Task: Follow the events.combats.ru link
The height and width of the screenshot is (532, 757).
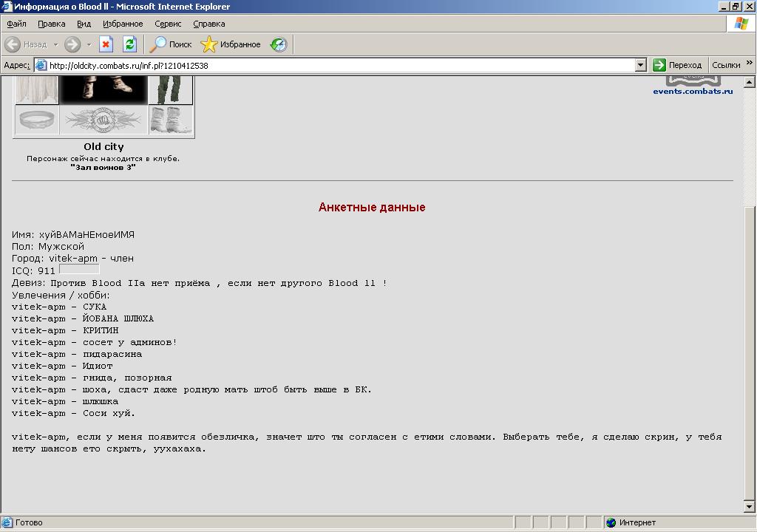Action: (693, 91)
